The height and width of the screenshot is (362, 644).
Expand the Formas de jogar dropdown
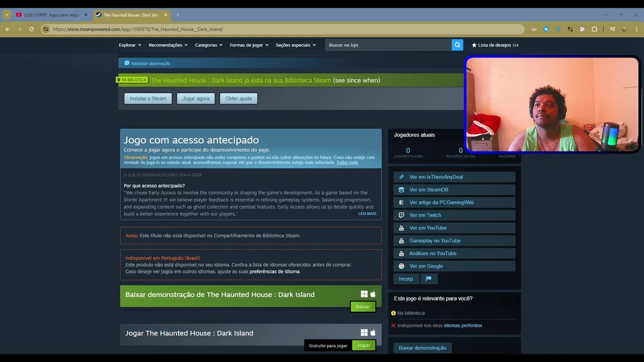point(249,45)
